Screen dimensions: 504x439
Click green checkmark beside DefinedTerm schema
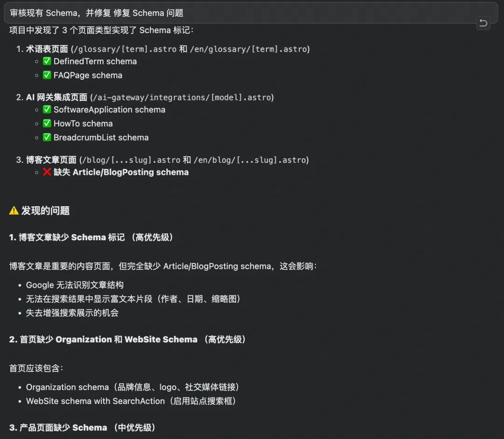[47, 61]
